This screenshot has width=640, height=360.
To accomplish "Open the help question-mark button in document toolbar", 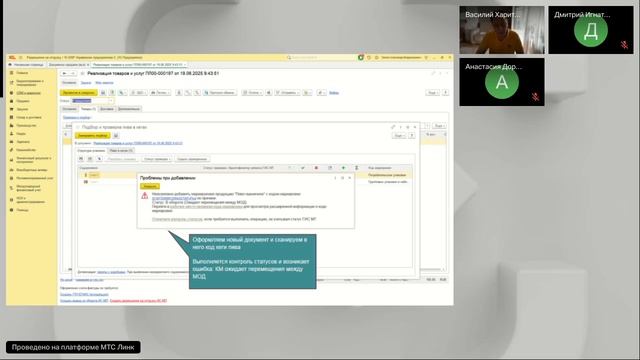I will tap(445, 93).
